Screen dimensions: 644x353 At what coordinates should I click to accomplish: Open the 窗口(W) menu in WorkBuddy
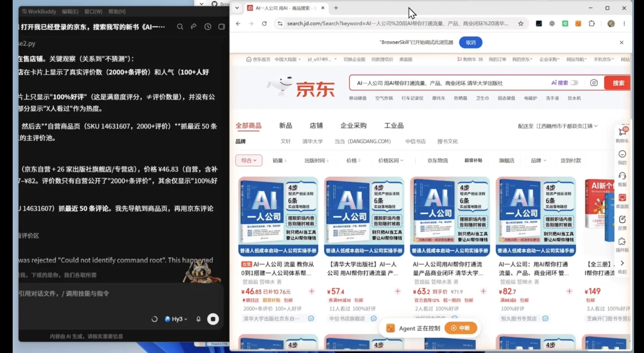coord(93,11)
